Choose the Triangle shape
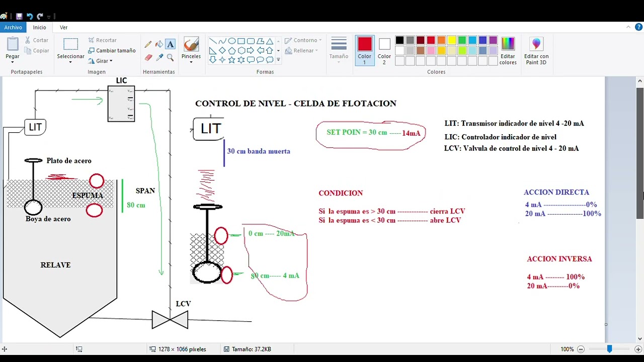 (x=270, y=41)
